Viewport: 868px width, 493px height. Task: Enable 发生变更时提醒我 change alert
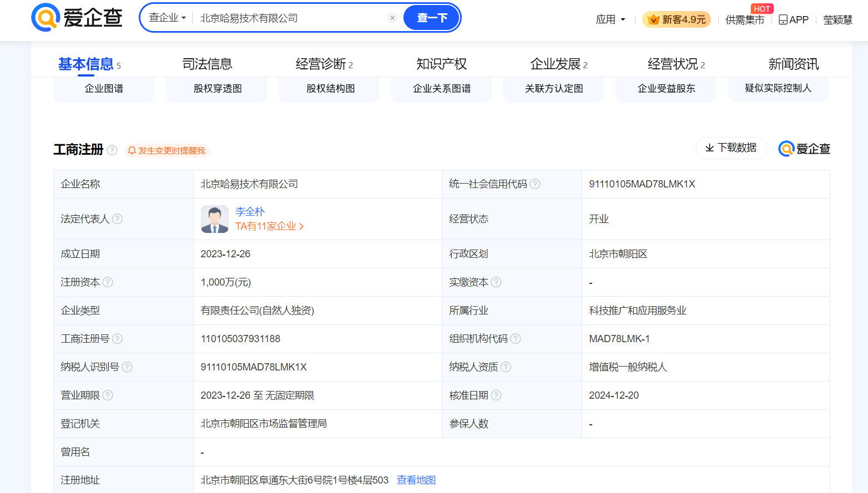click(x=166, y=151)
